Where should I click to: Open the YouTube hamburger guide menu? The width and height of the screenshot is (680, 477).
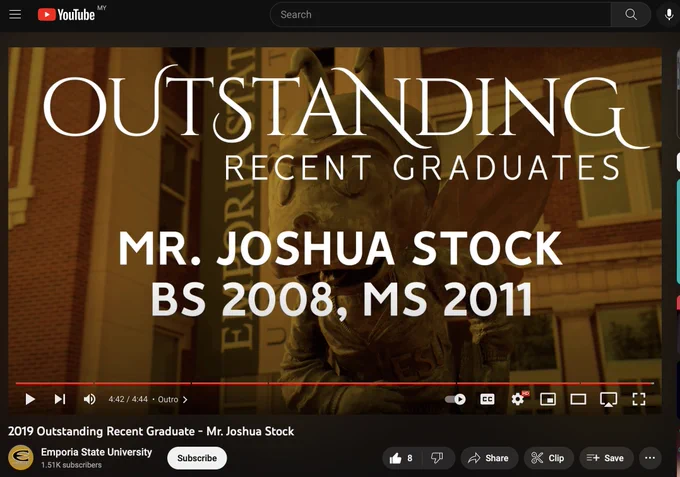coord(15,14)
